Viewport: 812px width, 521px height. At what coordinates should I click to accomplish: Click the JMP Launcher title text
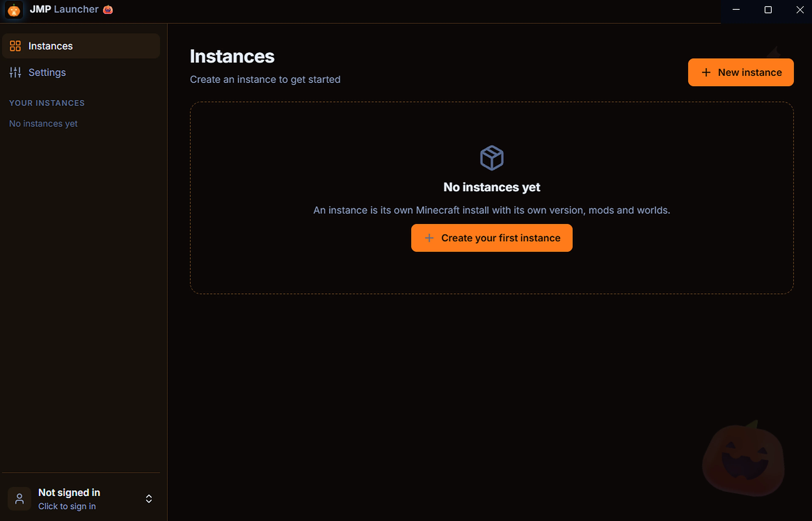tap(64, 9)
